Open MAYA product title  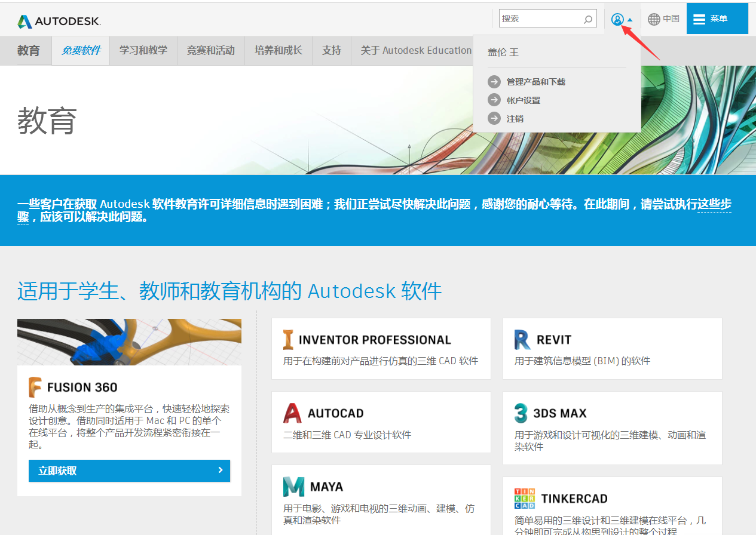[326, 487]
